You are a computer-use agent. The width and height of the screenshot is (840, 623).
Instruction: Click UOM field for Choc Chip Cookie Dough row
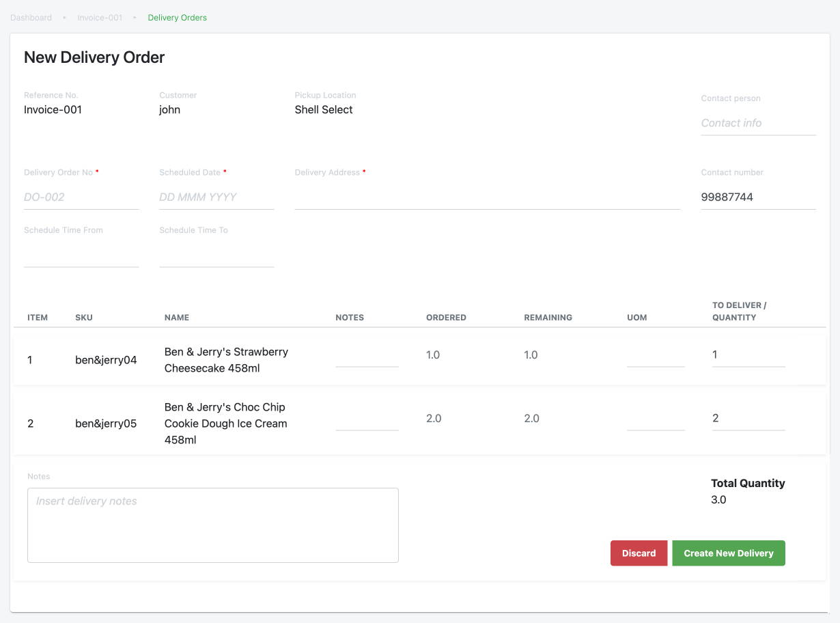point(656,419)
